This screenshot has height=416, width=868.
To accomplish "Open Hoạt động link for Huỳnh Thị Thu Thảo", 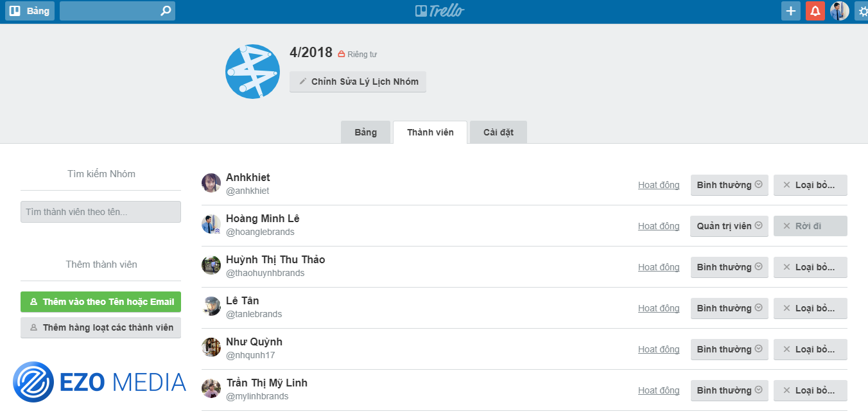I will (659, 267).
